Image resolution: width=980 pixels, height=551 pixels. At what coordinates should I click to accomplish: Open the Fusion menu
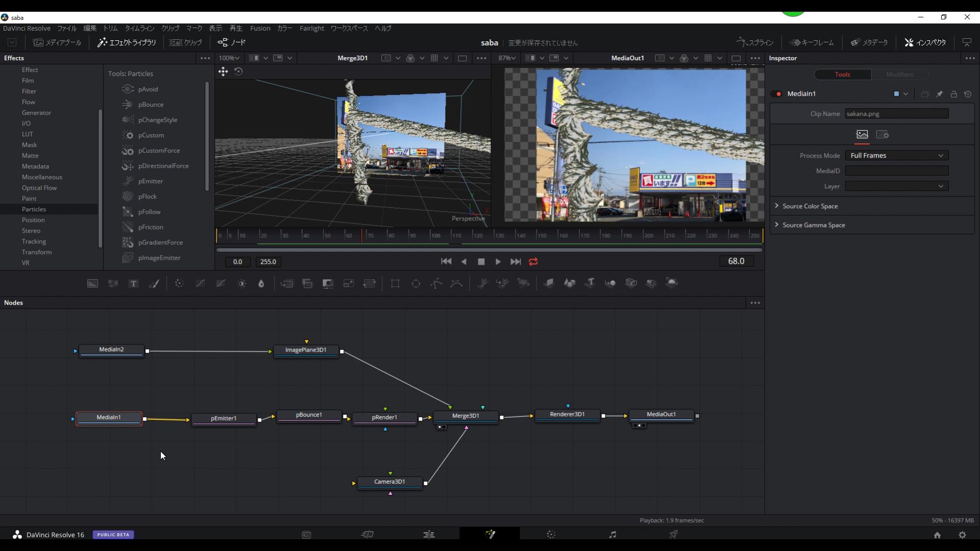pos(260,28)
